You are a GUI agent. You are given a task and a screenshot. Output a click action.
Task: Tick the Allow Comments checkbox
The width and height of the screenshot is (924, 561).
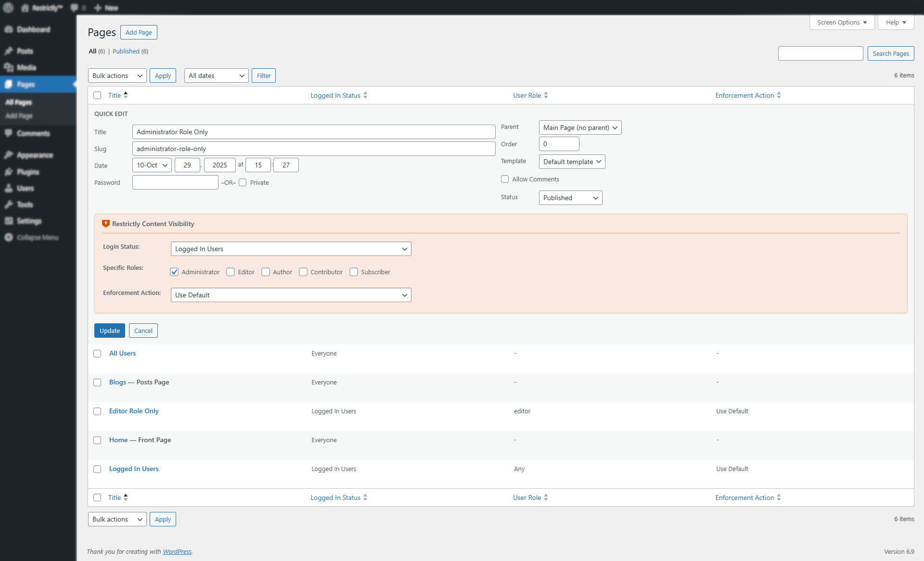[505, 179]
